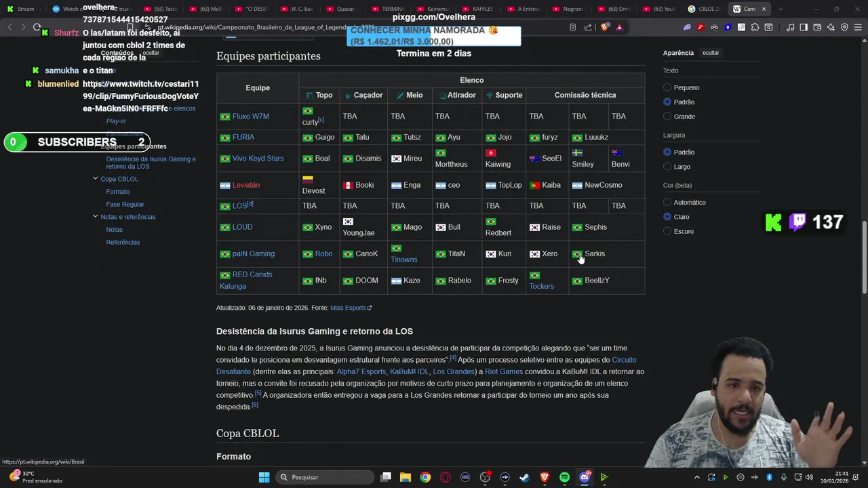Close the active Wikipedia tab

point(764,9)
